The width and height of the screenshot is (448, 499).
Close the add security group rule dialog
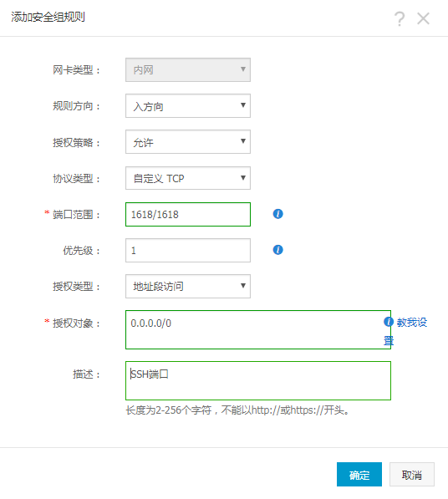click(x=423, y=18)
